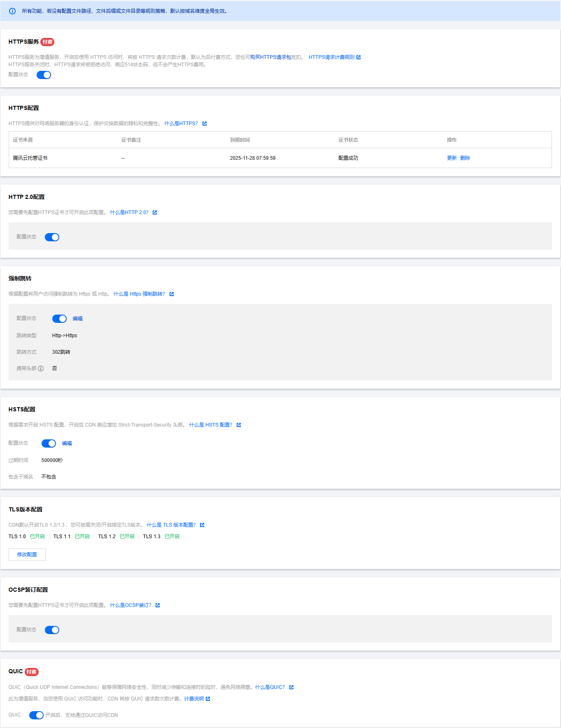Image resolution: width=561 pixels, height=728 pixels.
Task: Click the TLS 1.3 已开启 status
Action: (172, 537)
